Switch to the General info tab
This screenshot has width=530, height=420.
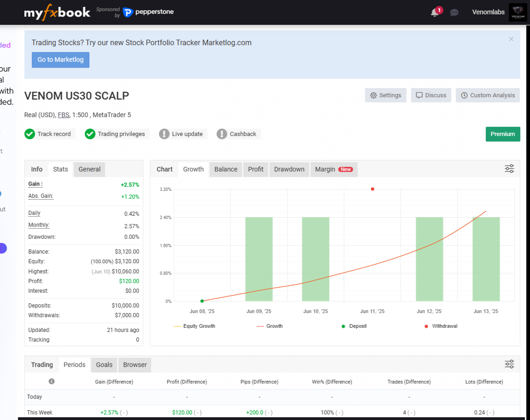pyautogui.click(x=89, y=169)
